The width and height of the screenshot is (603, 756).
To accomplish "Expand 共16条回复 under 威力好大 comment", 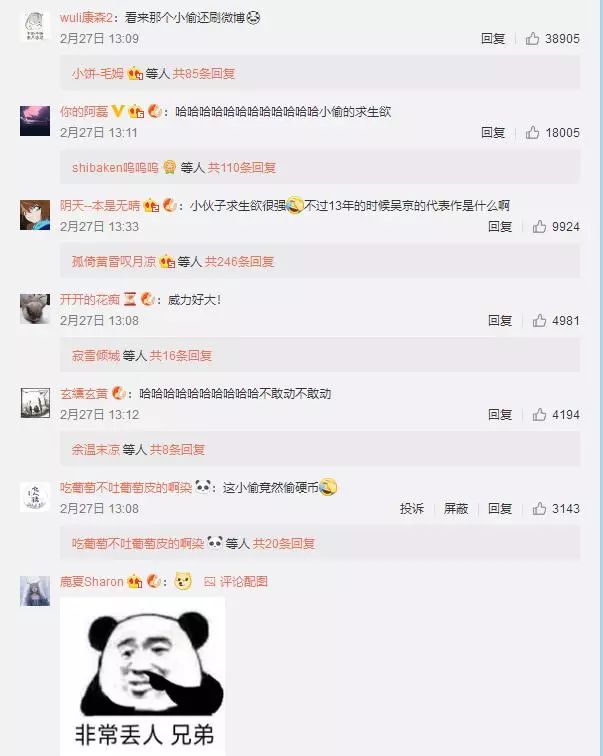I will (181, 356).
